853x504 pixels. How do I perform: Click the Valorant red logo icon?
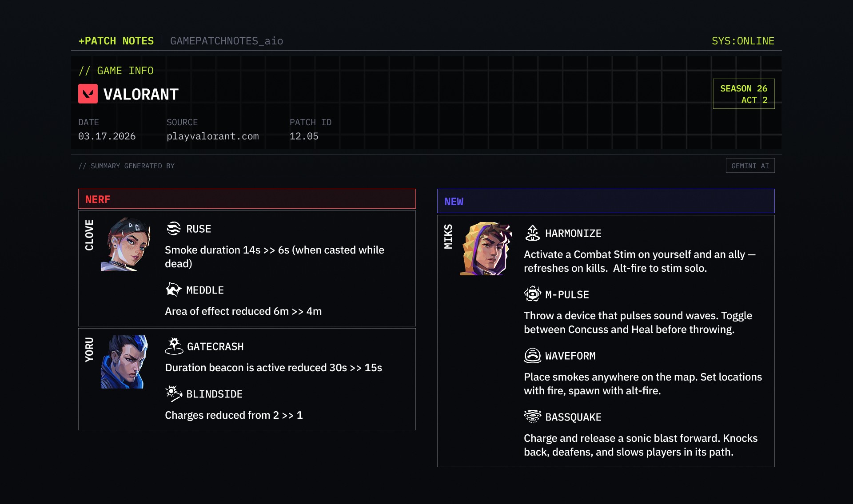88,94
